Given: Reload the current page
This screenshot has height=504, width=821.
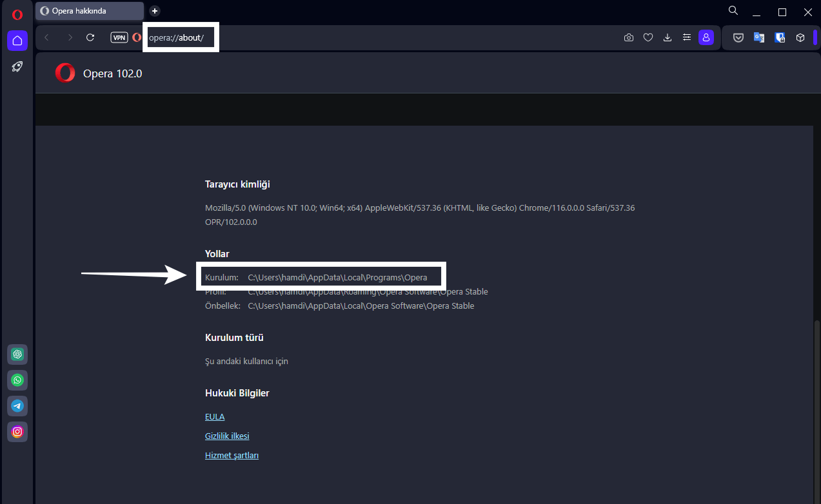Looking at the screenshot, I should [90, 37].
